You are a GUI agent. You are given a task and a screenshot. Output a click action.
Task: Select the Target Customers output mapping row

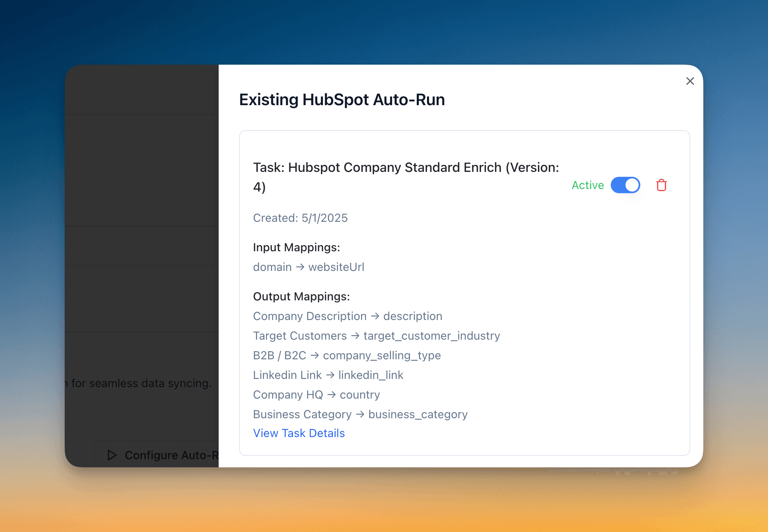377,336
